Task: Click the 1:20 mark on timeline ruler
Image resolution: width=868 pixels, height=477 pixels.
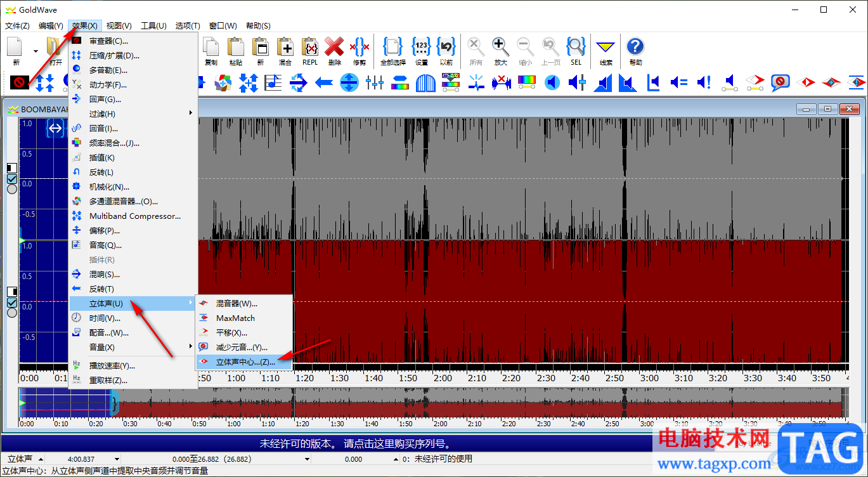Action: (x=306, y=378)
